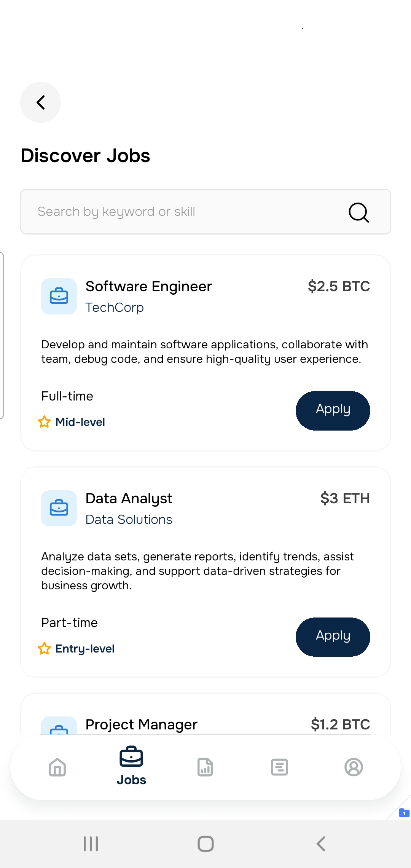Tap the Data Analyst briefcase icon
Viewport: 411px width, 868px height.
tap(59, 508)
